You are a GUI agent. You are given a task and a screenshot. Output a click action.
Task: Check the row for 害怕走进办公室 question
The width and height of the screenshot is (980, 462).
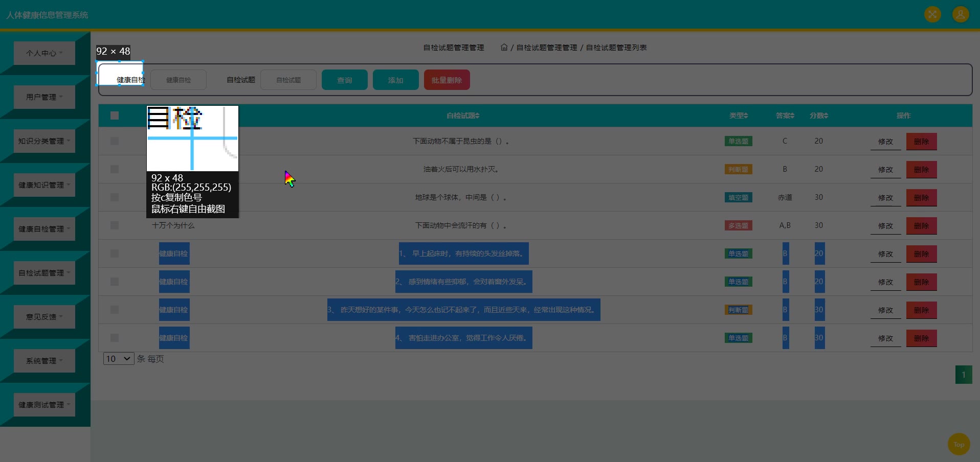[x=115, y=338]
